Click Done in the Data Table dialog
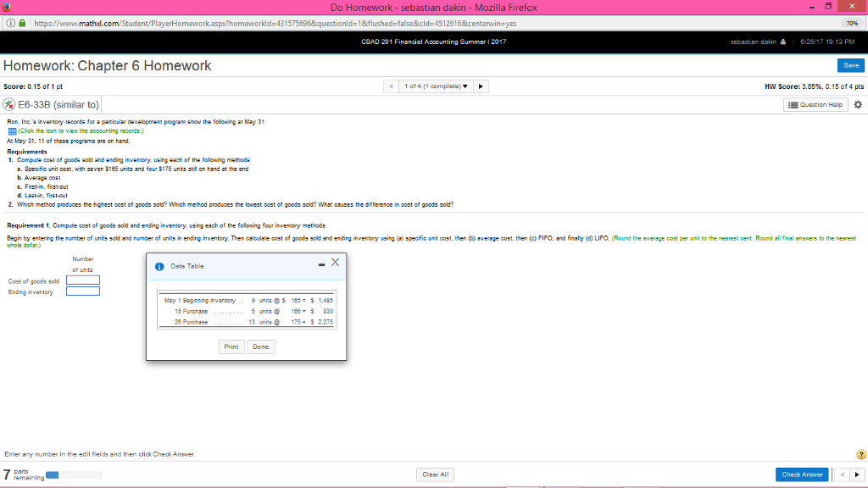The image size is (868, 488). [261, 347]
